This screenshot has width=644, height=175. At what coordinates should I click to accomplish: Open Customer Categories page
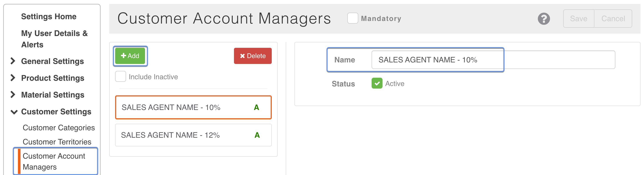(59, 128)
